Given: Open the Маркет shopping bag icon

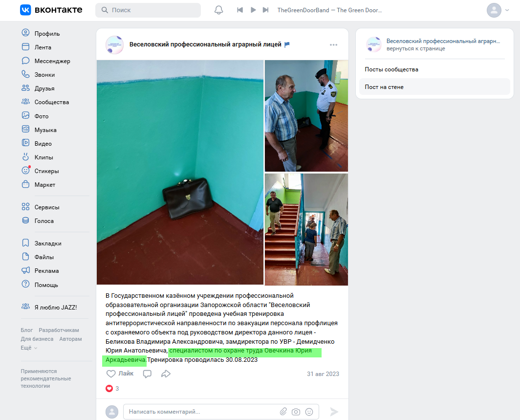Looking at the screenshot, I should 25,185.
